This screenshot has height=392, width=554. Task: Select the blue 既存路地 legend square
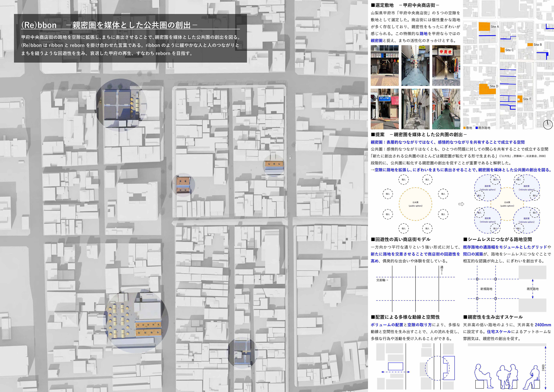pos(477,128)
